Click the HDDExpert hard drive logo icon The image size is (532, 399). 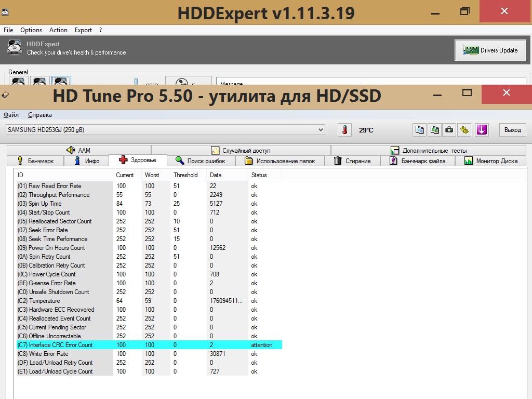15,47
